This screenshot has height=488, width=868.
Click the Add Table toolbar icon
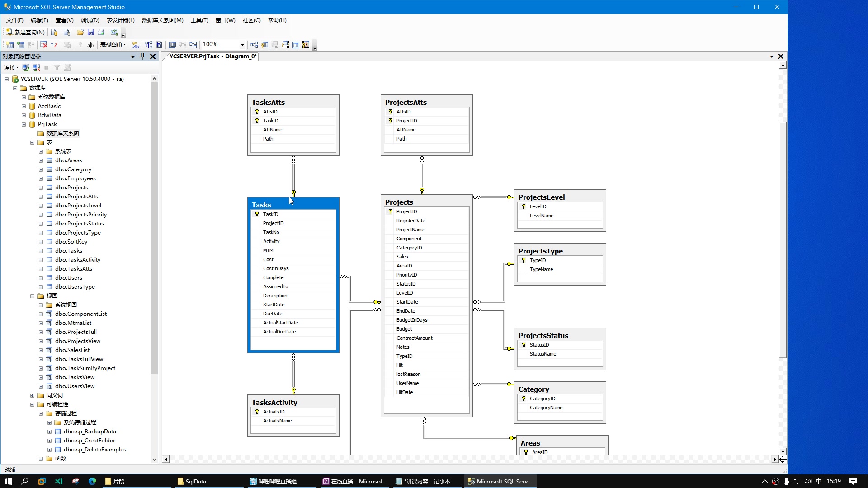[20, 45]
